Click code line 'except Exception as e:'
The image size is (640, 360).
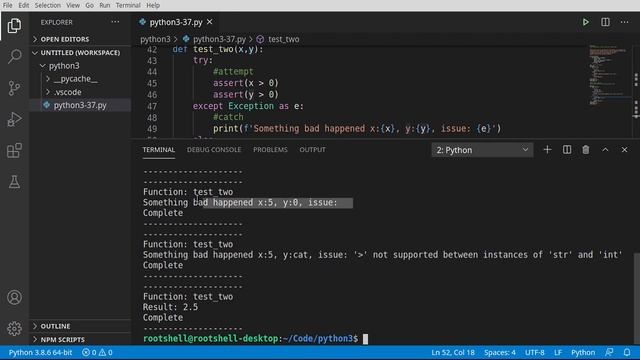tap(248, 106)
